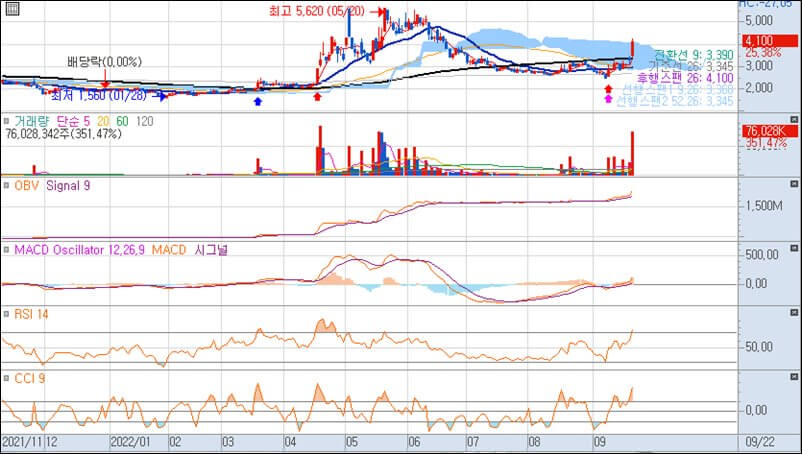Click the green 60 moving average label
Viewport: 802px width, 454px height.
point(122,121)
